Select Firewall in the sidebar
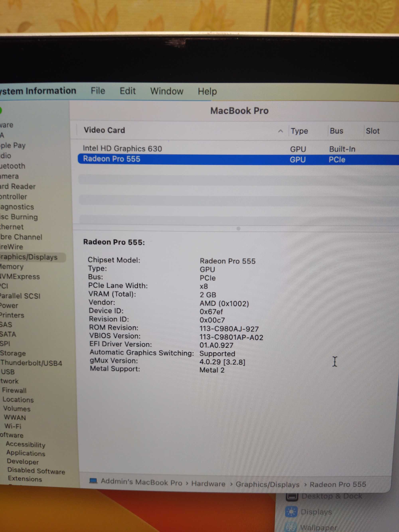 pyautogui.click(x=14, y=390)
